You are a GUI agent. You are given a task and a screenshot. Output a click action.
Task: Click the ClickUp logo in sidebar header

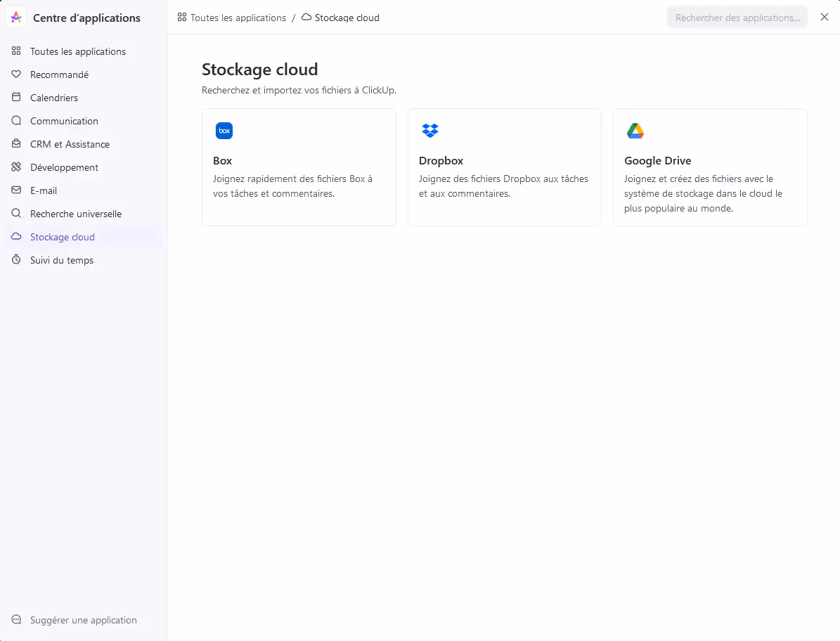tap(16, 18)
